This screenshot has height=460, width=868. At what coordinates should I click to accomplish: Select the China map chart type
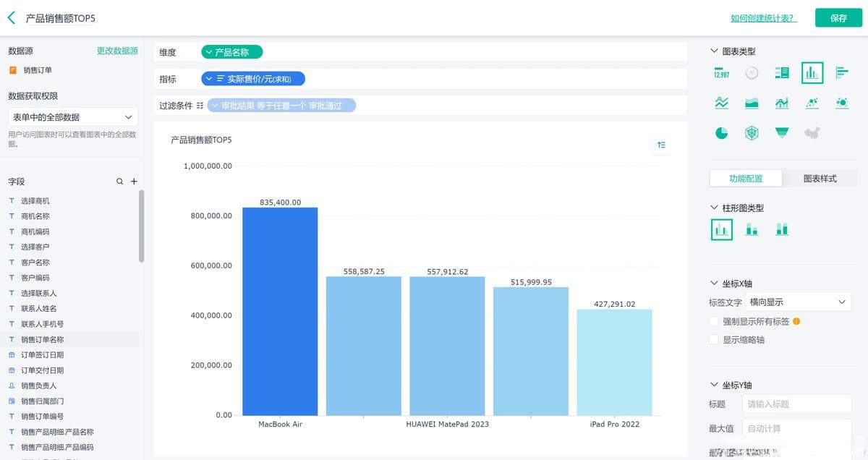point(812,133)
